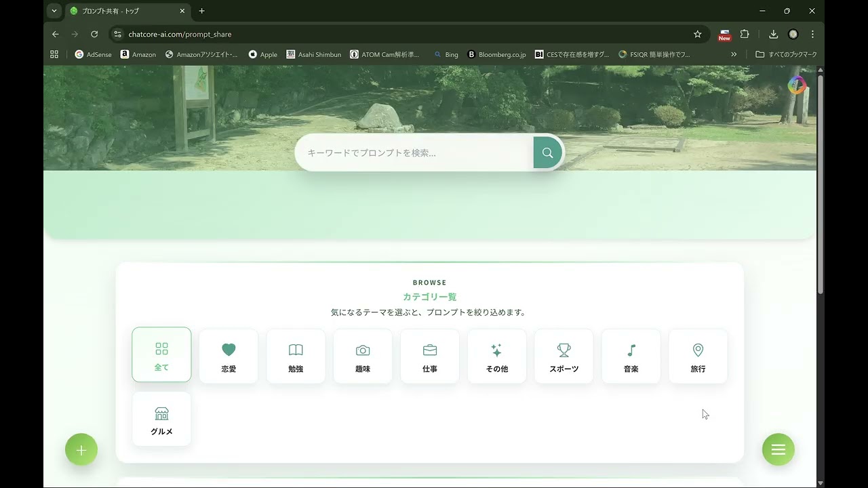The image size is (868, 488).
Task: Expand hidden bookmarks with the chevron
Action: [734, 54]
